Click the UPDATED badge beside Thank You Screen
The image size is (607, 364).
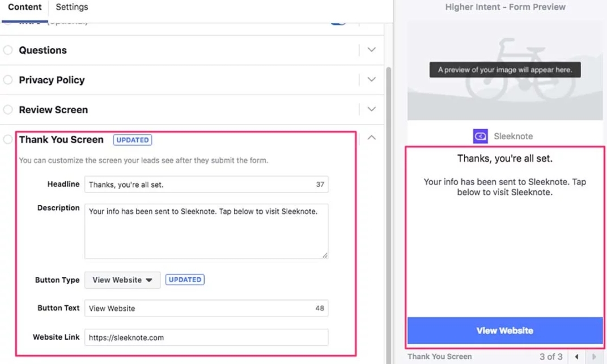click(133, 140)
